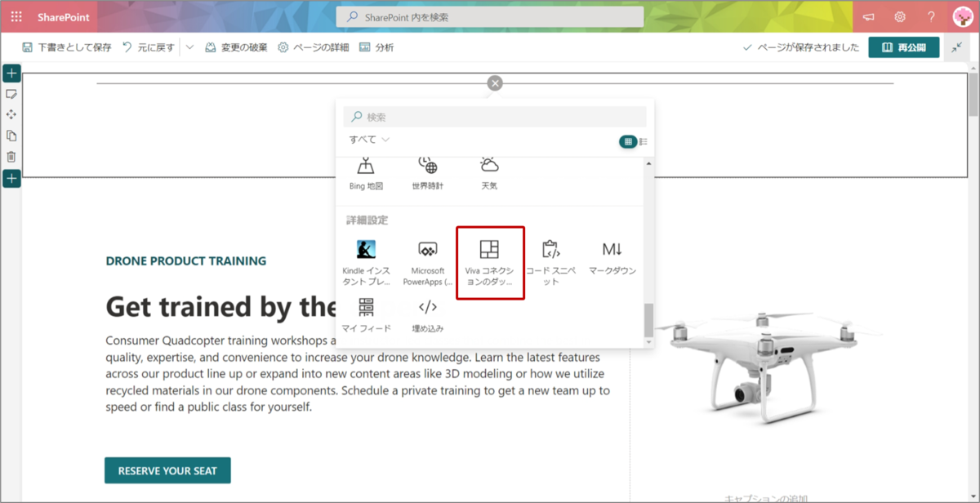This screenshot has width=980, height=503.
Task: Select the Kindle インスタント プレビュー web part
Action: pyautogui.click(x=366, y=264)
